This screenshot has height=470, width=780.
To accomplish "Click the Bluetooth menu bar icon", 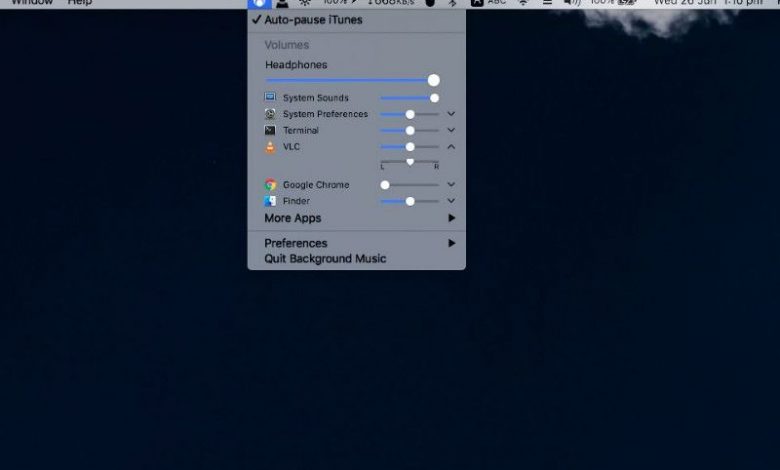I will (x=452, y=3).
